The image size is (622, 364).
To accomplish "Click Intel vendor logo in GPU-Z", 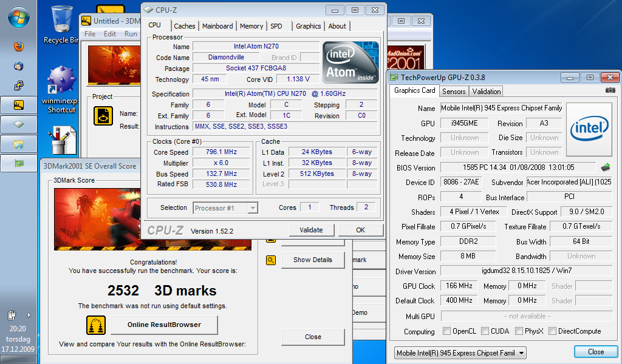I will [x=589, y=129].
